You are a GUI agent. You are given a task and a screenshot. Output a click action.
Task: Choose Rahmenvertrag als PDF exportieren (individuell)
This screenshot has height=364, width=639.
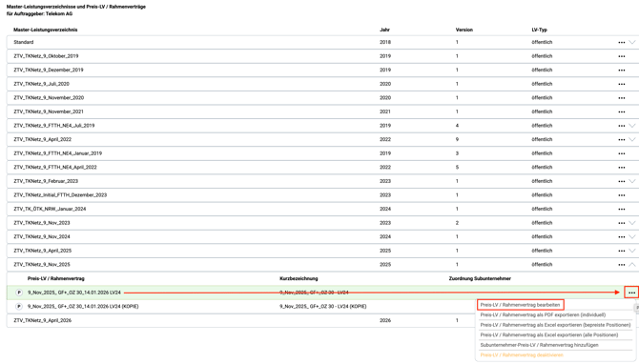click(543, 314)
